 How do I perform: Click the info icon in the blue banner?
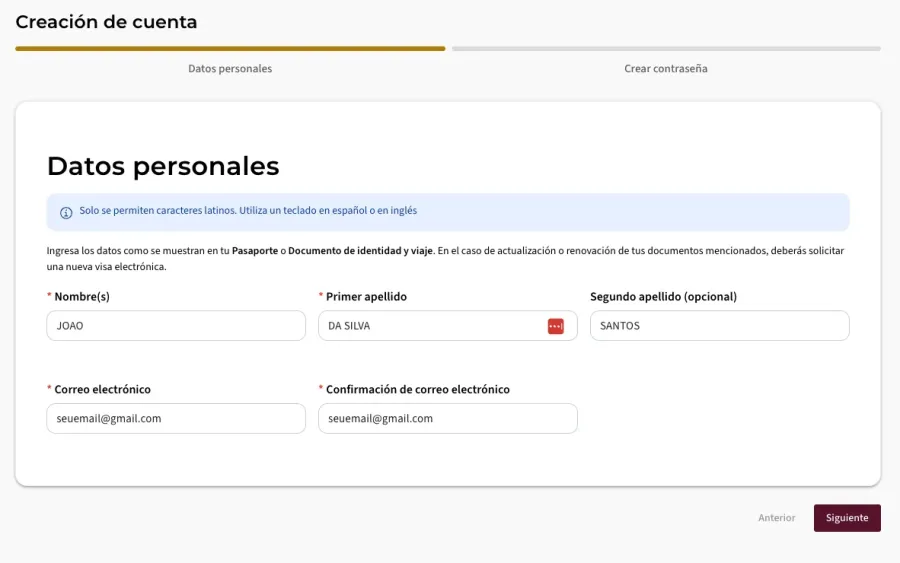[66, 212]
